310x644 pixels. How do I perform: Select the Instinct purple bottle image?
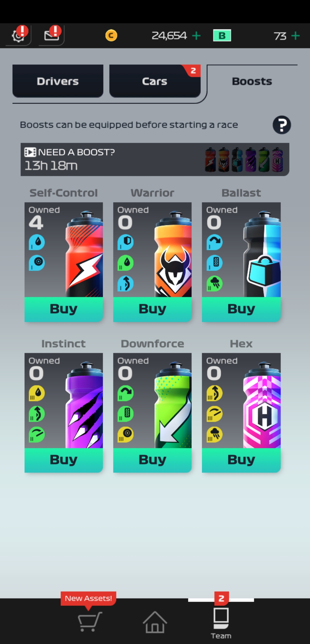click(84, 405)
